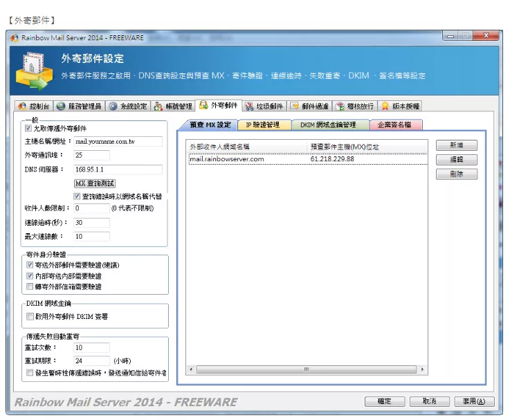Image resolution: width=519 pixels, height=420 pixels.
Task: Click the 垃圾郵件 tab icon
Action: pyautogui.click(x=250, y=107)
